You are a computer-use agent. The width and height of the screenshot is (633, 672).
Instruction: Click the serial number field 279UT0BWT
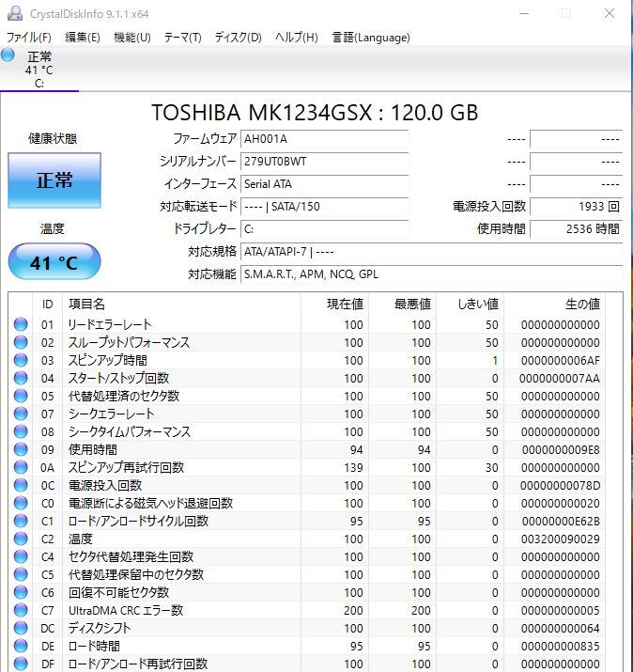click(x=324, y=162)
